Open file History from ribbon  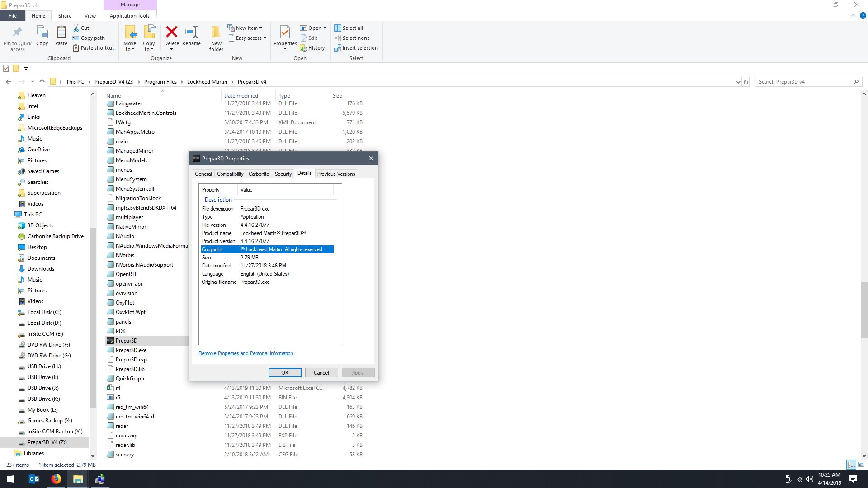tap(312, 48)
